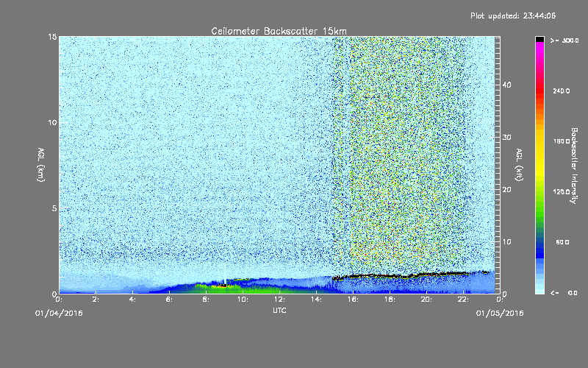Click the "40" kft tick label
The width and height of the screenshot is (588, 368).
click(506, 85)
